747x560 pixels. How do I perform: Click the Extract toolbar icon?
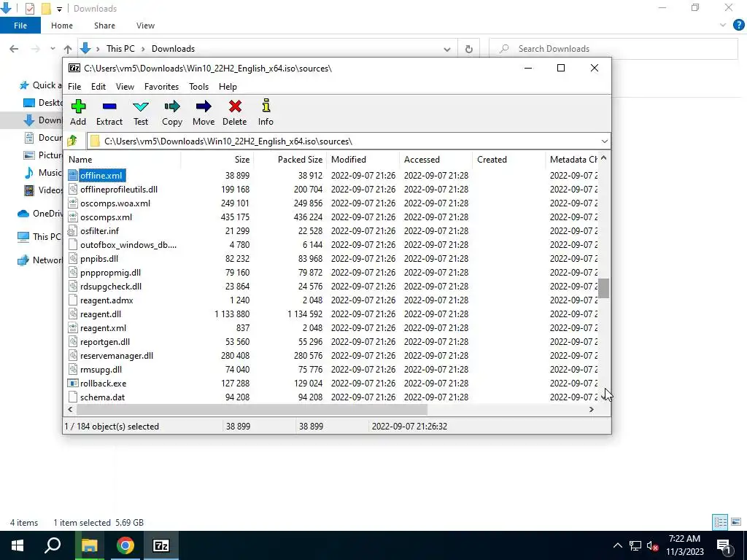[109, 106]
